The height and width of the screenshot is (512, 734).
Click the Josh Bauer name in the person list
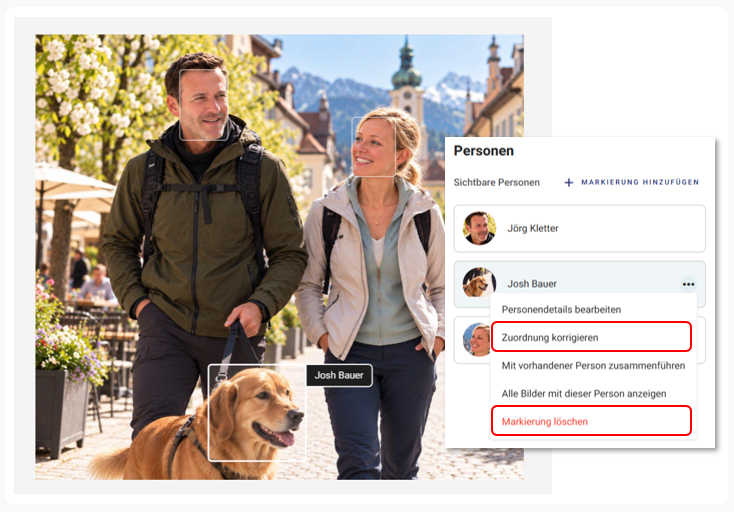pyautogui.click(x=532, y=284)
